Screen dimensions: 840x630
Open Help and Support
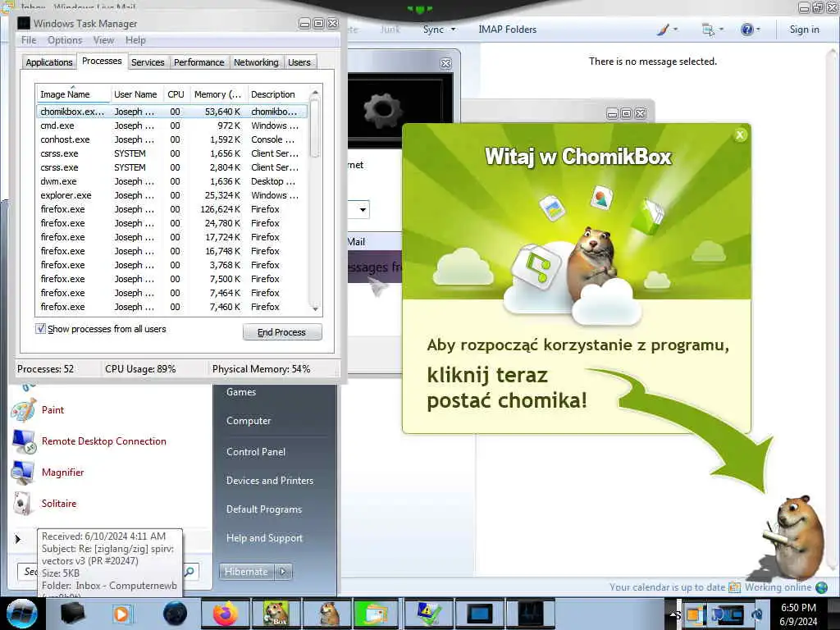[x=264, y=538]
